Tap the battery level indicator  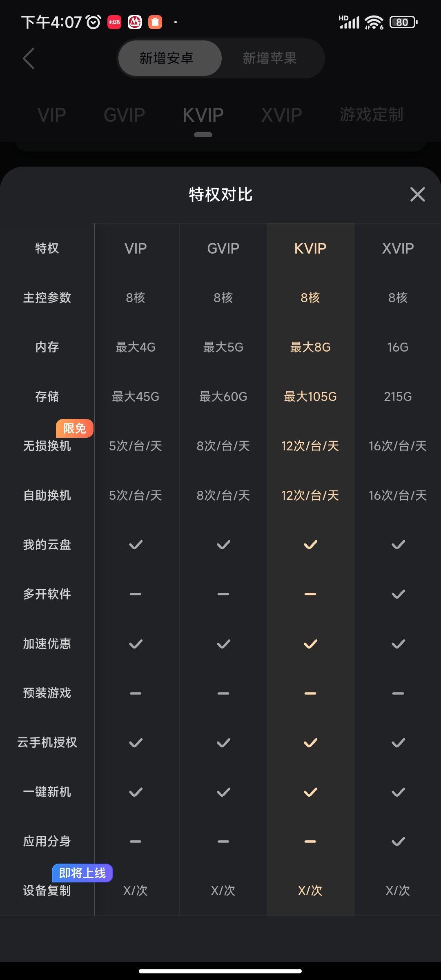click(x=403, y=22)
